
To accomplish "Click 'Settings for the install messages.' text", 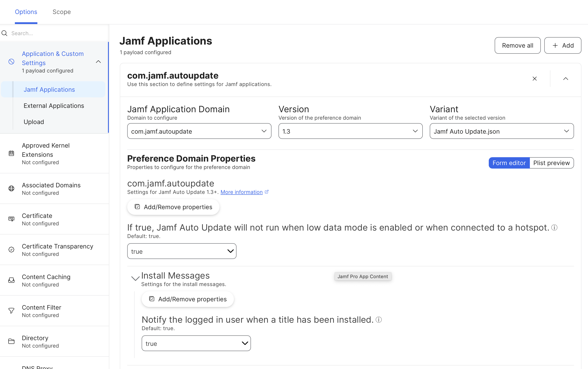I will pos(184,284).
